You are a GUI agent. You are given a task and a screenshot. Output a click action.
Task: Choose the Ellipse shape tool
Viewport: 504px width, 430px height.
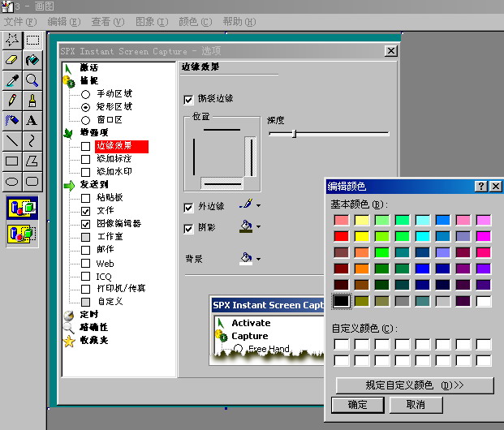point(12,181)
